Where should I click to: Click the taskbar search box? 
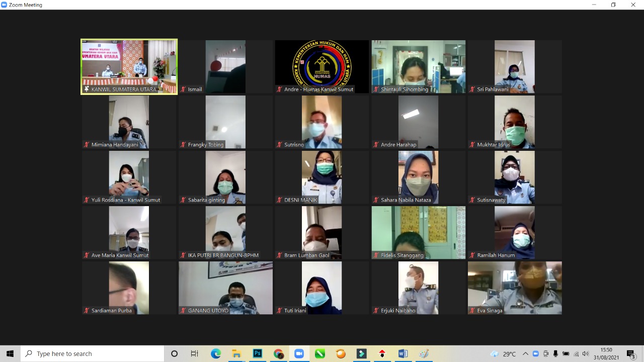93,353
